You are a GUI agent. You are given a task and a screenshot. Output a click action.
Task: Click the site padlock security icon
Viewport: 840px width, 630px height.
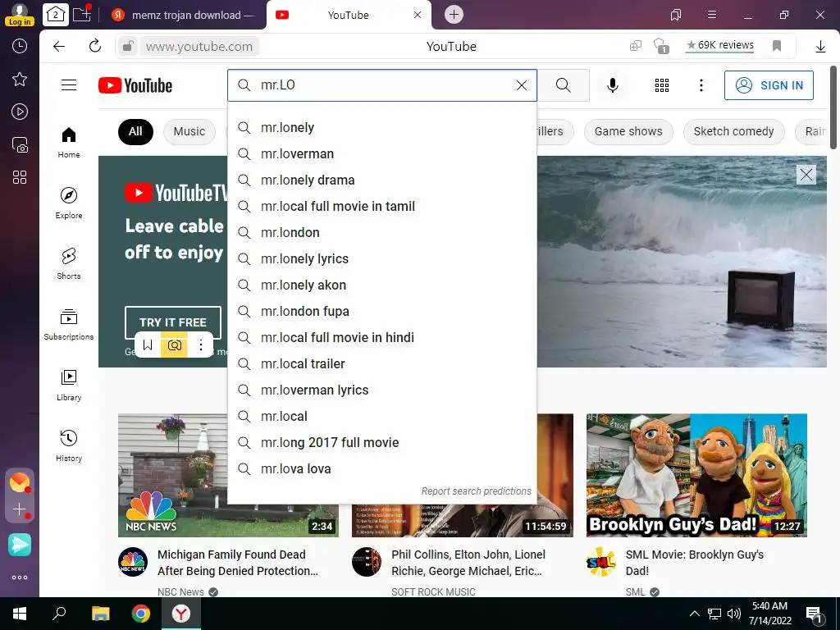127,47
